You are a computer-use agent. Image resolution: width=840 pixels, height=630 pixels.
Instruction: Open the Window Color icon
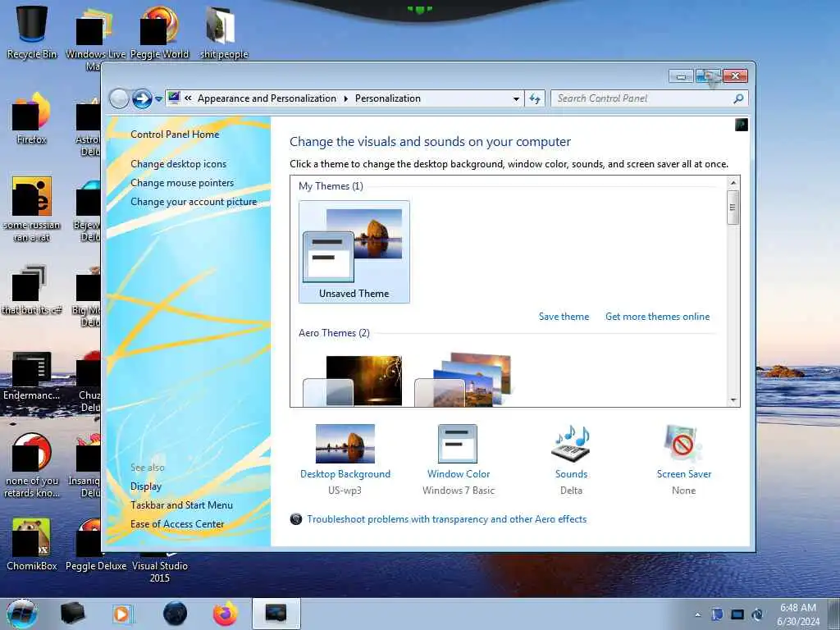458,444
